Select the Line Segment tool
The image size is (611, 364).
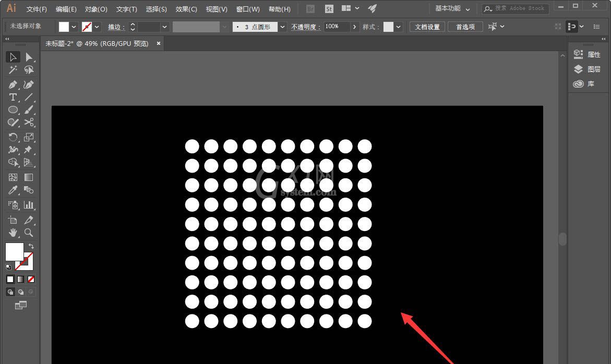point(29,97)
